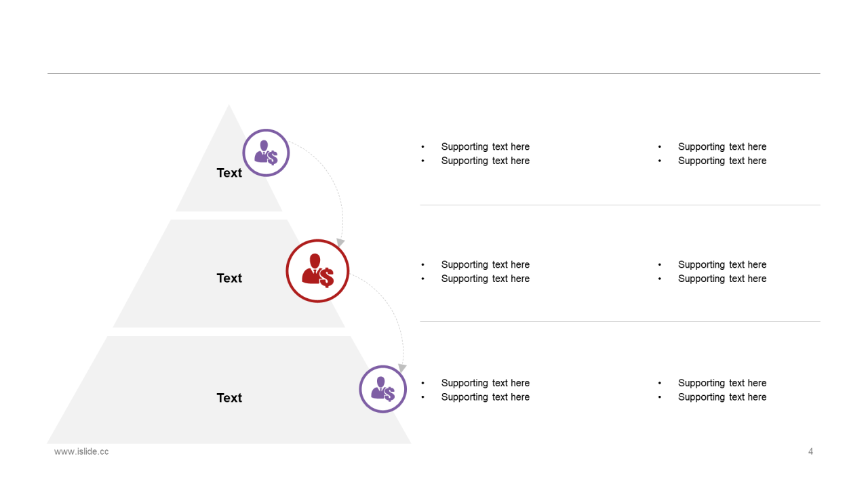Screen dimensions: 868x488
Task: Select the bottom pyramid tier Text label
Action: (x=229, y=398)
